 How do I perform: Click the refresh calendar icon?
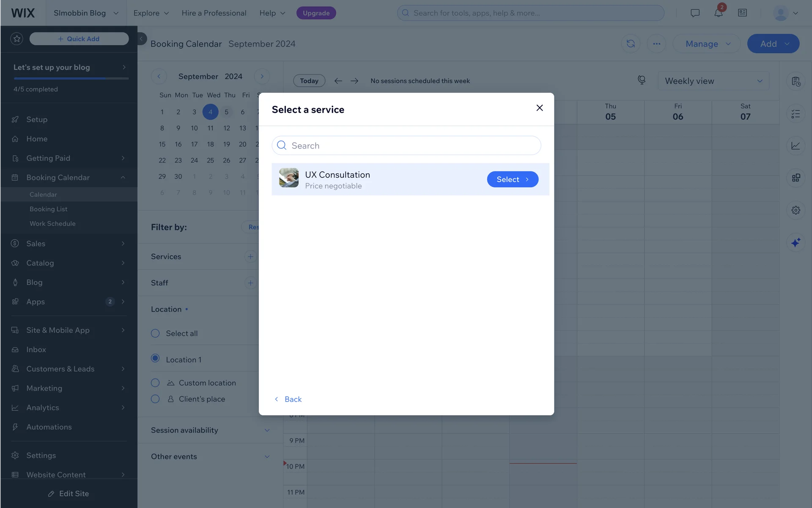630,44
